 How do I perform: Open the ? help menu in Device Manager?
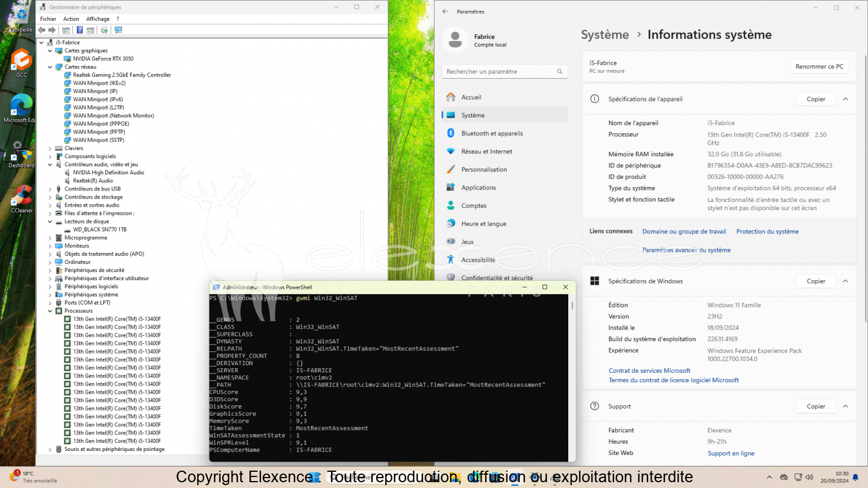117,19
